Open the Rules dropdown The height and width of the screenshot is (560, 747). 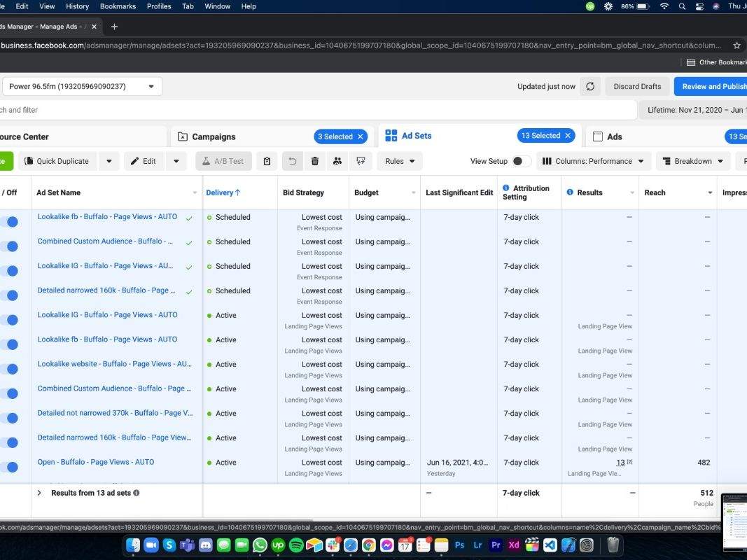pos(400,162)
